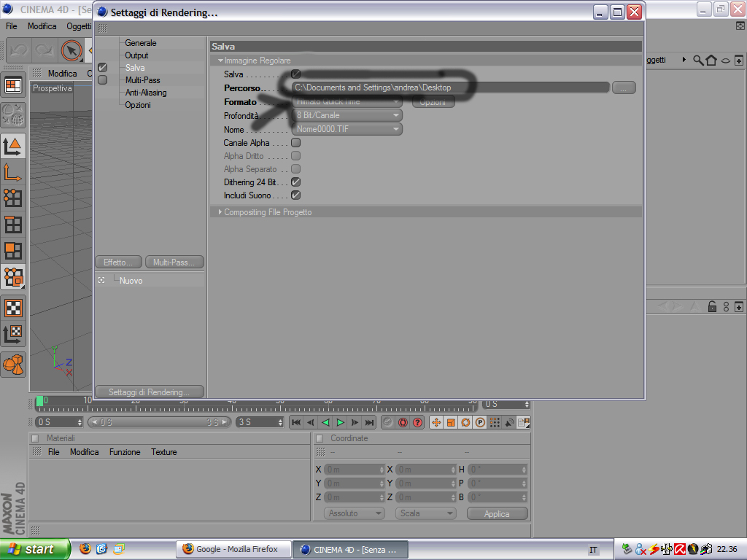The width and height of the screenshot is (747, 560).
Task: Select Opzioni in render settings list
Action: [138, 105]
